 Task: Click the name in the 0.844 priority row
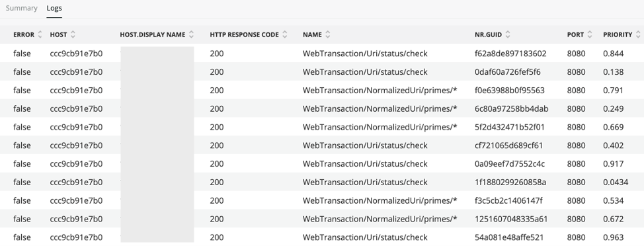(x=365, y=54)
